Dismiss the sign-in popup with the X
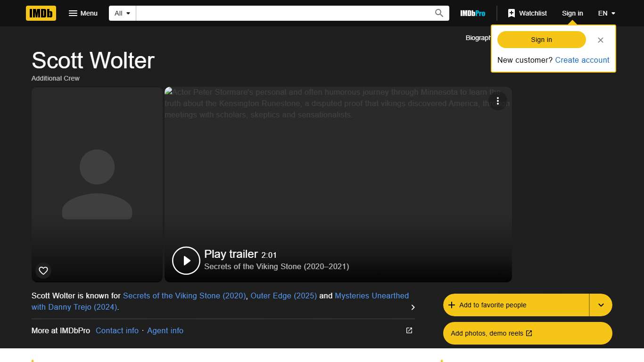The height and width of the screenshot is (362, 644). pyautogui.click(x=600, y=40)
